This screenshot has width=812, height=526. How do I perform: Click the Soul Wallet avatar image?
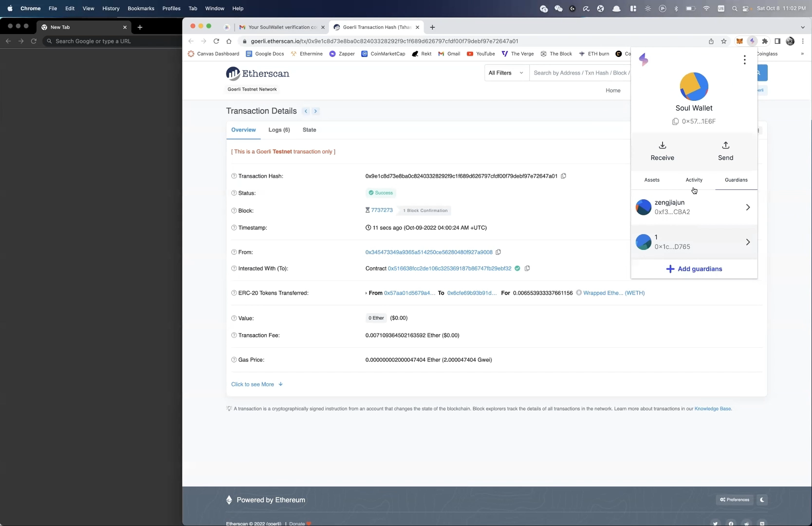tap(694, 87)
